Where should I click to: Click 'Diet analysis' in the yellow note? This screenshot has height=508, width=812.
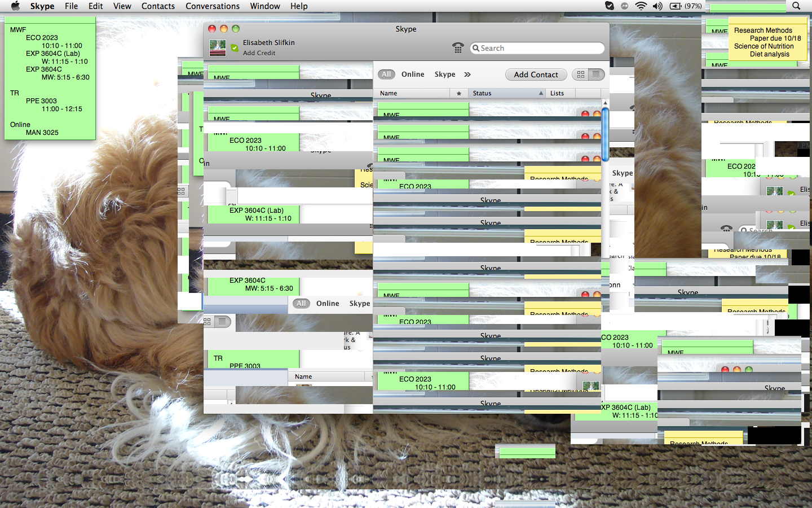[x=770, y=54]
